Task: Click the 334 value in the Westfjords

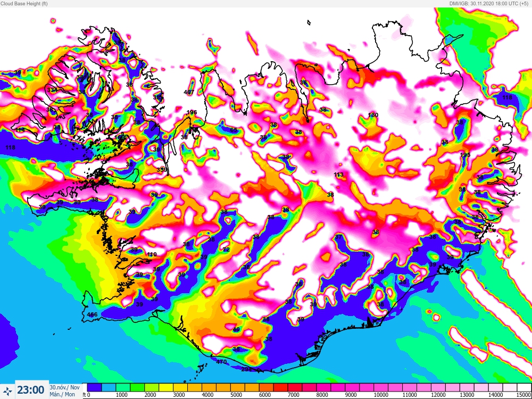Action: click(52, 90)
